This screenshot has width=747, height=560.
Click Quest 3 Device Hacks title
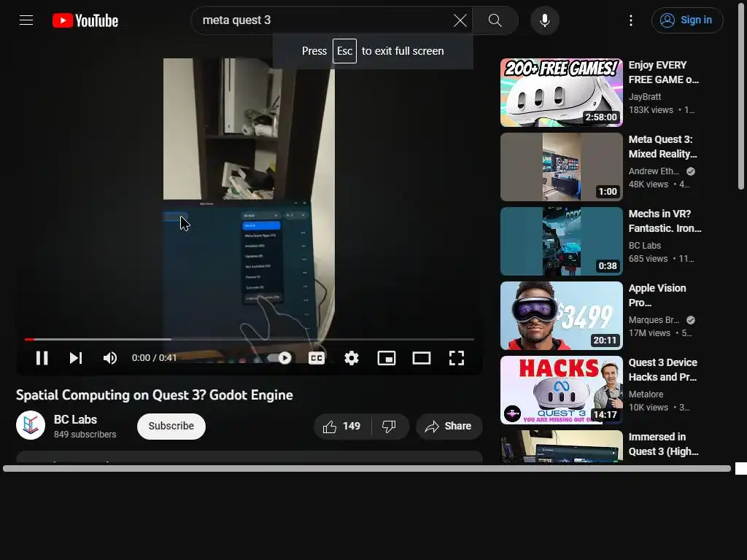[x=662, y=370]
